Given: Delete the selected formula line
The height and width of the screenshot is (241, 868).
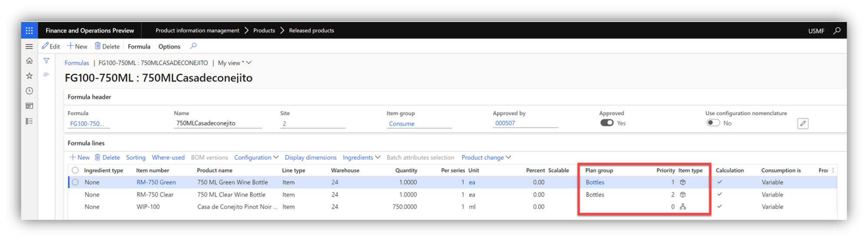Looking at the screenshot, I should pos(107,158).
